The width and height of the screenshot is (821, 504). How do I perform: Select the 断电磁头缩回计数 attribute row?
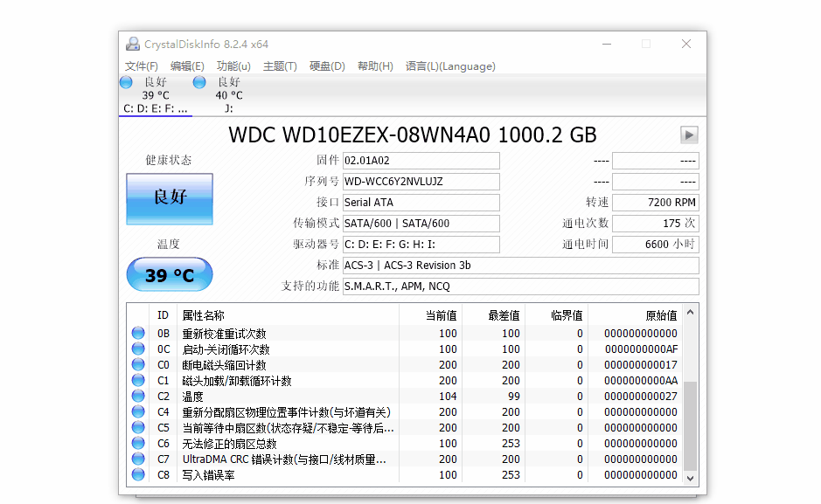click(x=406, y=364)
